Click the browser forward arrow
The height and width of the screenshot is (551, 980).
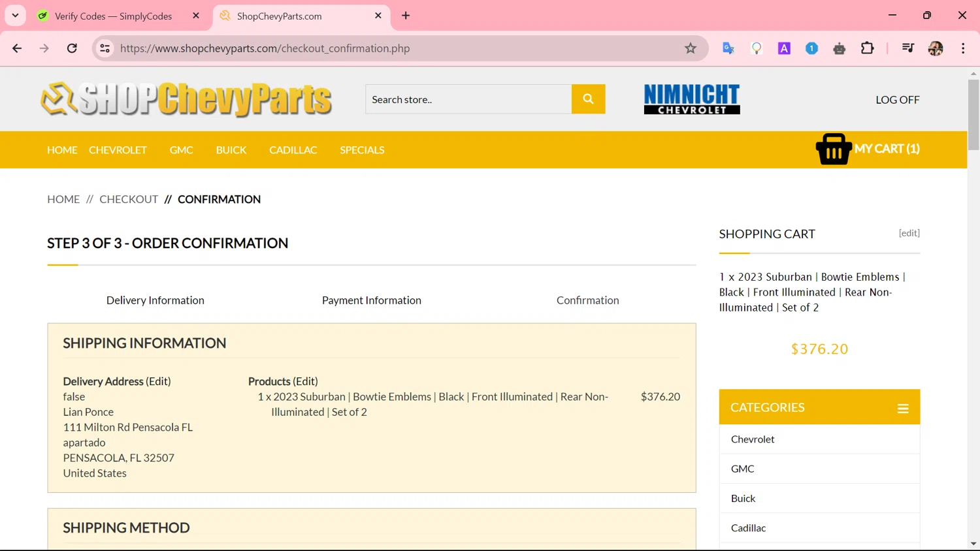pos(44,48)
